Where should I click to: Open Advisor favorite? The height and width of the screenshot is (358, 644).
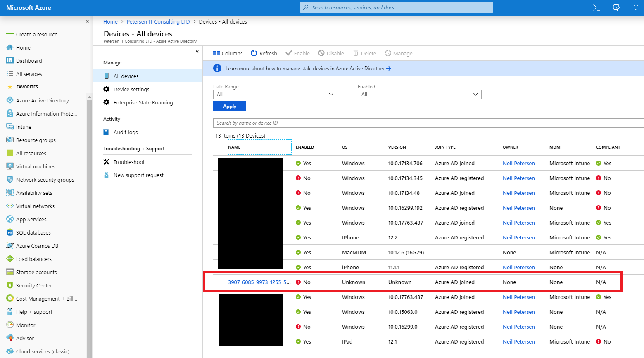[25, 338]
